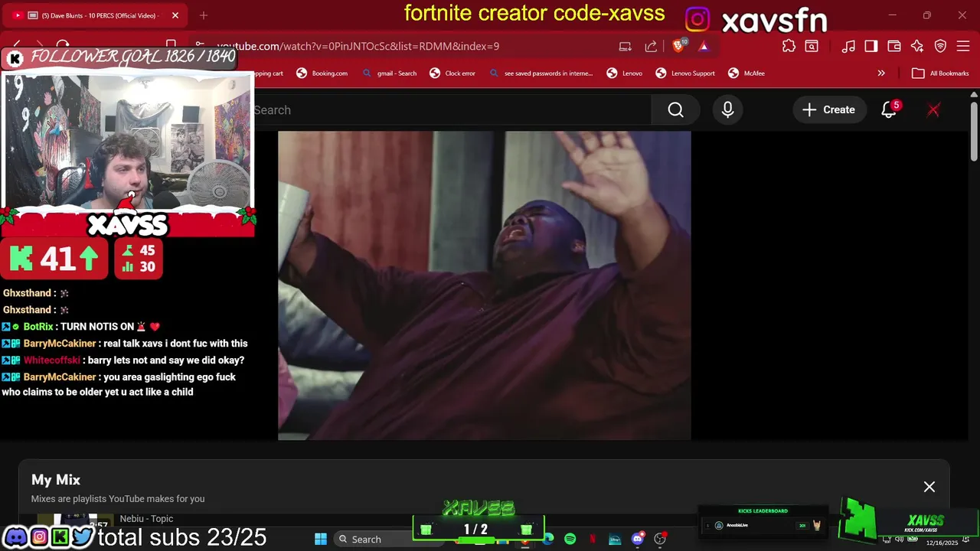Click the install-app icon in address bar
The image size is (980, 551).
[x=626, y=47]
